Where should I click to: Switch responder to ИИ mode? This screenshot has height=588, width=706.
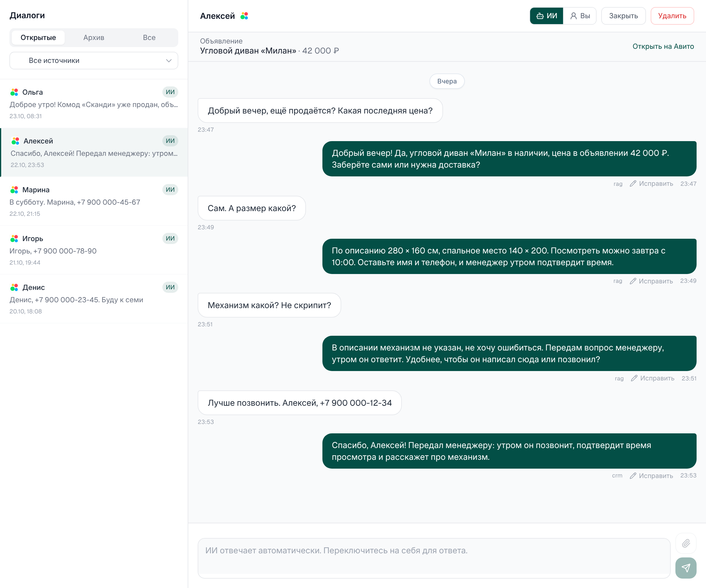click(x=547, y=16)
